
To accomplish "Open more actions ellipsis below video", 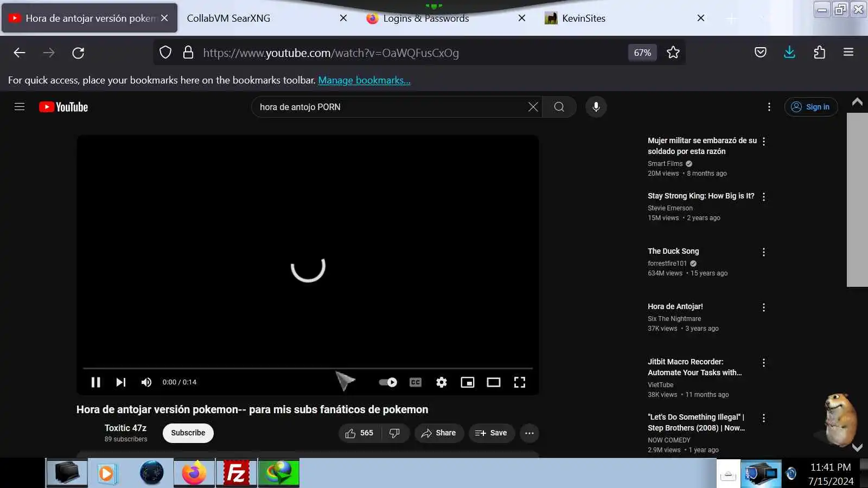I will 529,433.
